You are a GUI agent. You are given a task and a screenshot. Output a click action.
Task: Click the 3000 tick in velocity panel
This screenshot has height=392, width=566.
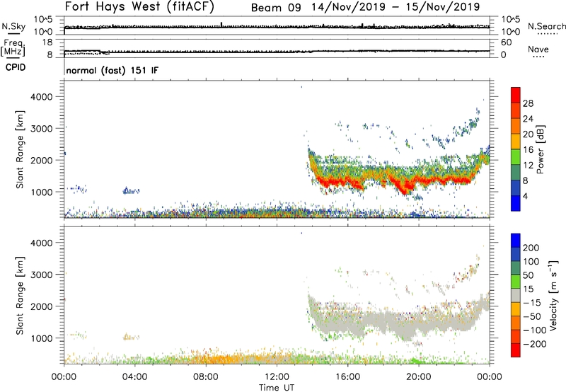click(x=42, y=275)
